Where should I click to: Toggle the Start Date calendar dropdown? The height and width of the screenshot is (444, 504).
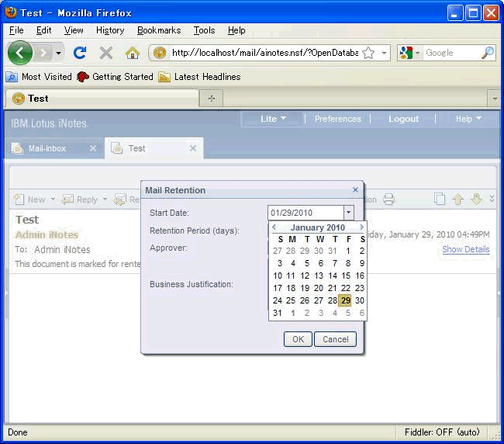coord(348,213)
